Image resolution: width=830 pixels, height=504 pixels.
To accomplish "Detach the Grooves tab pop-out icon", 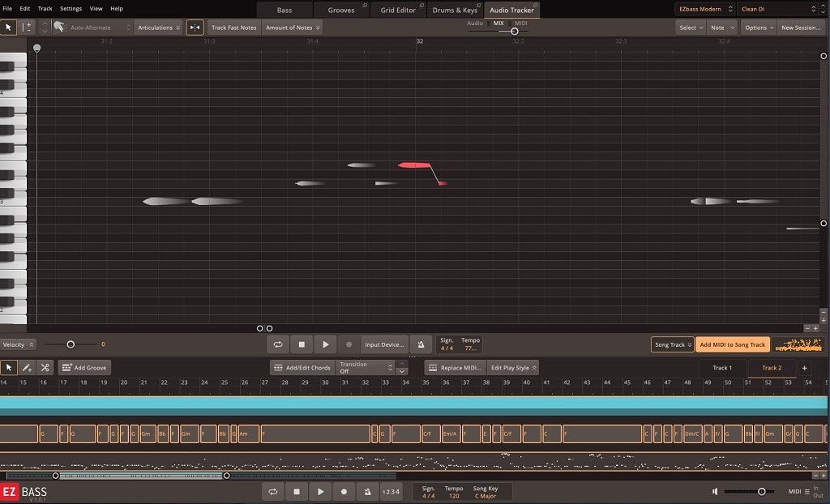I will tap(365, 6).
